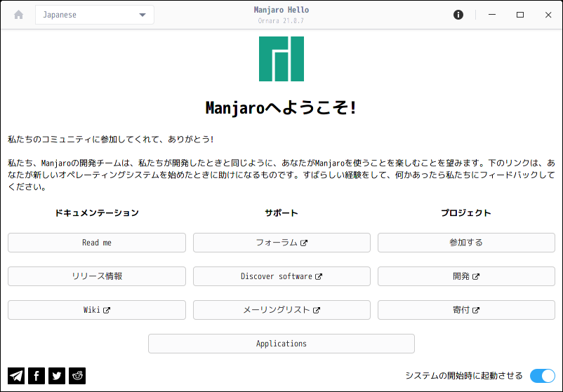Click the Manjaroへようこそ! heading
The image size is (563, 392).
(281, 107)
